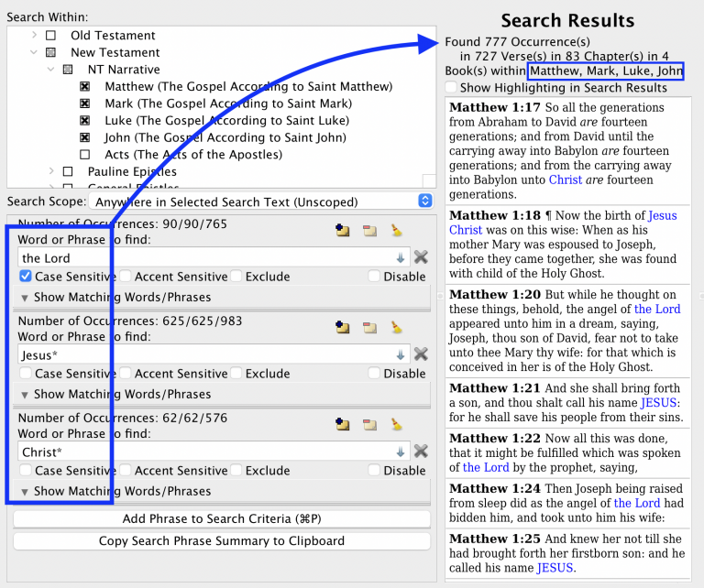The height and width of the screenshot is (588, 704).
Task: Click add-phrase icon for 'Jesus*' phrase
Action: [343, 327]
